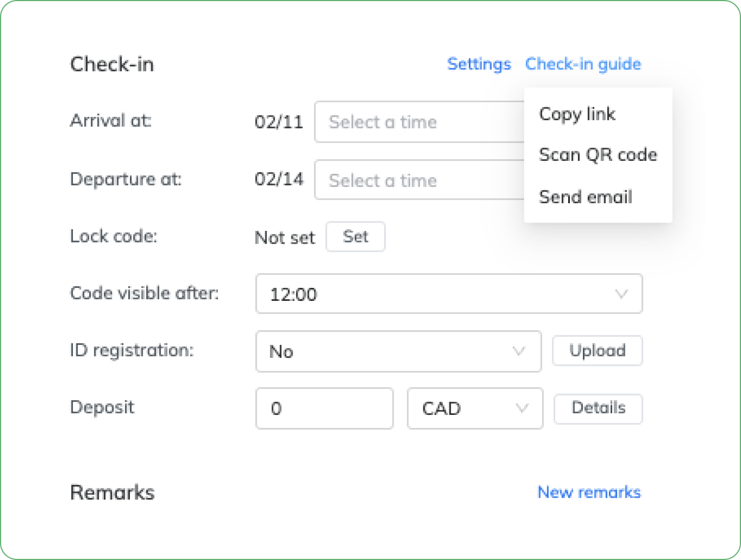The width and height of the screenshot is (741, 560).
Task: Open the CAD currency dropdown
Action: (x=475, y=408)
